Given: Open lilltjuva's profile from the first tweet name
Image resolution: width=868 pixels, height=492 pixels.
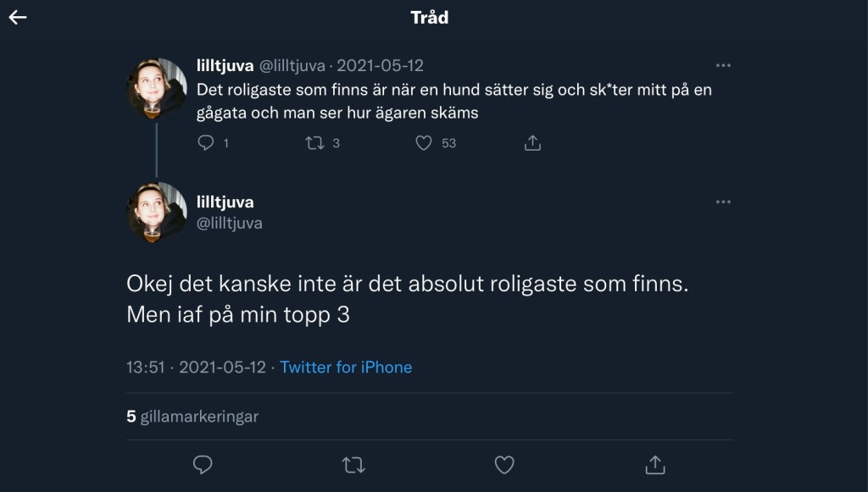Looking at the screenshot, I should pyautogui.click(x=225, y=66).
